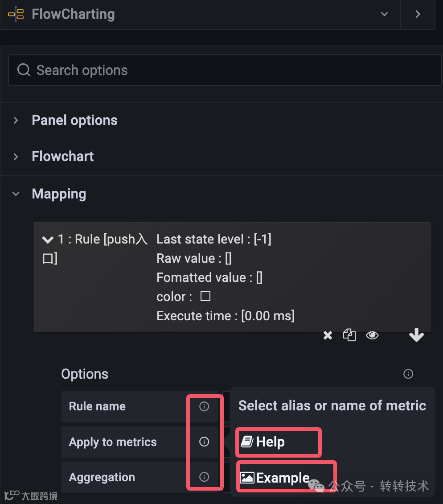The image size is (443, 504).
Task: Open the Help link in the tooltip
Action: 270,442
